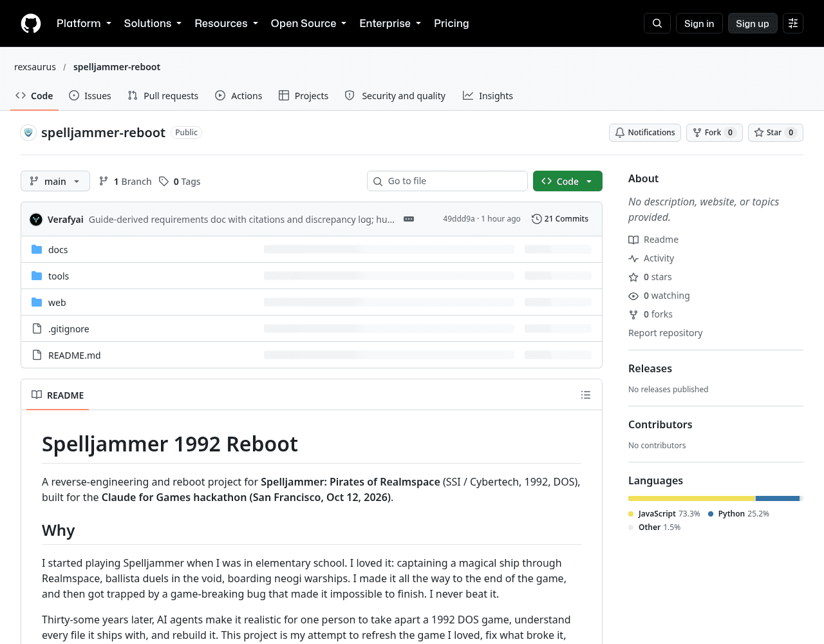
Task: Open the GitHub homepage logo
Action: tap(31, 23)
